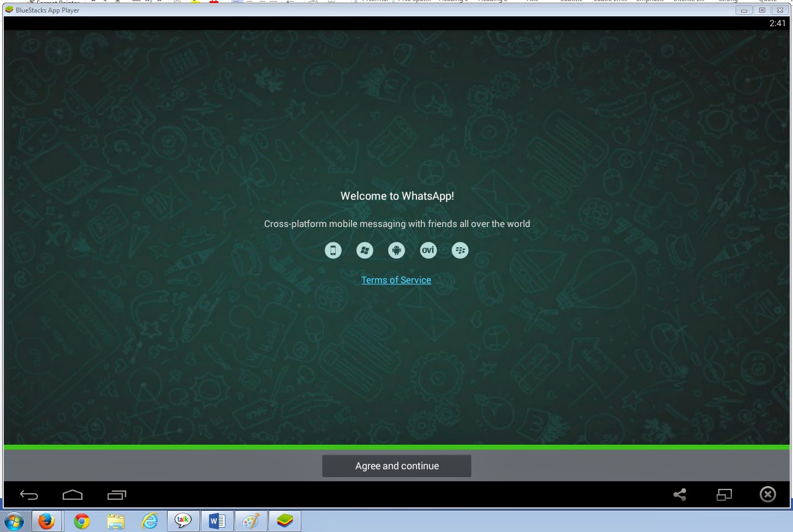
Task: Tap the Android back arrow button
Action: [x=29, y=495]
